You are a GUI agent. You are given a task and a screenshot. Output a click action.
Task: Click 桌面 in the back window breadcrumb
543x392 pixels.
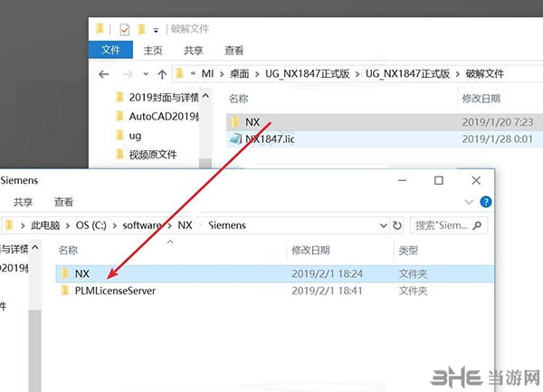[239, 73]
